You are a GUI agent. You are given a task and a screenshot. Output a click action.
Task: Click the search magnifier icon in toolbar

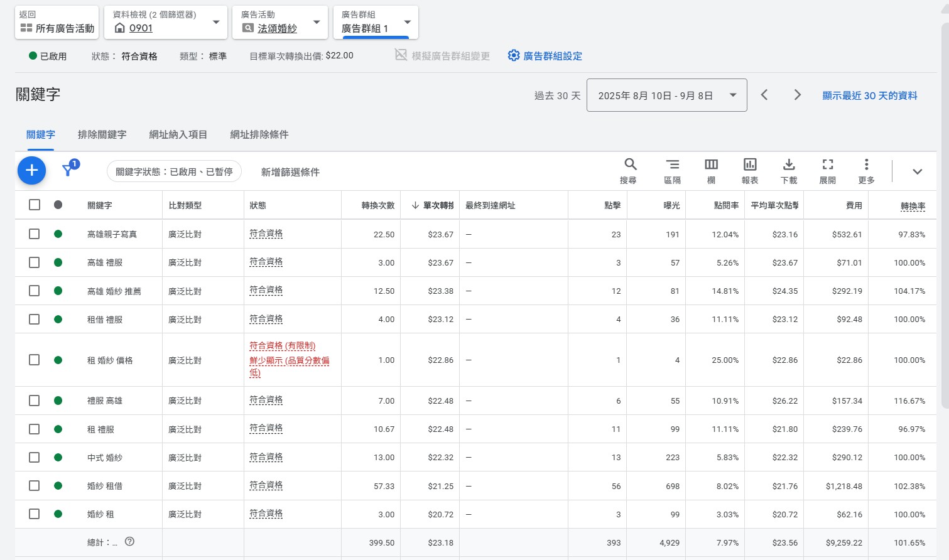pos(630,164)
